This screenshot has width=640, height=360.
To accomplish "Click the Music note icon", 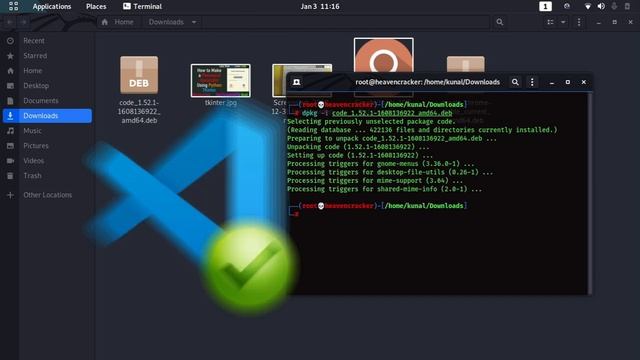I will pyautogui.click(x=10, y=131).
